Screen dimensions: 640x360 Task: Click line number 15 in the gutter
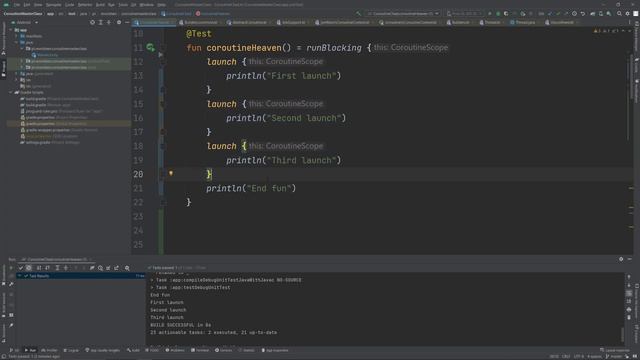138,104
